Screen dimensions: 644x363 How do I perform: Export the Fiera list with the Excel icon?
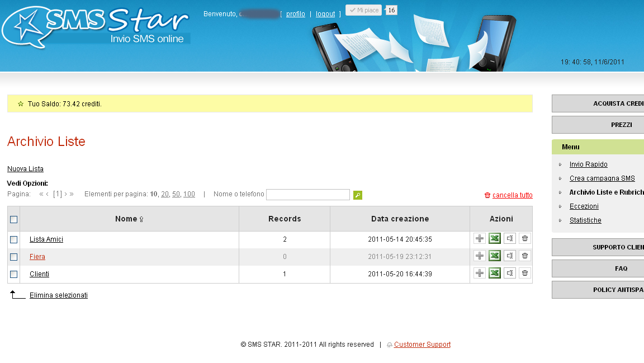coord(494,256)
